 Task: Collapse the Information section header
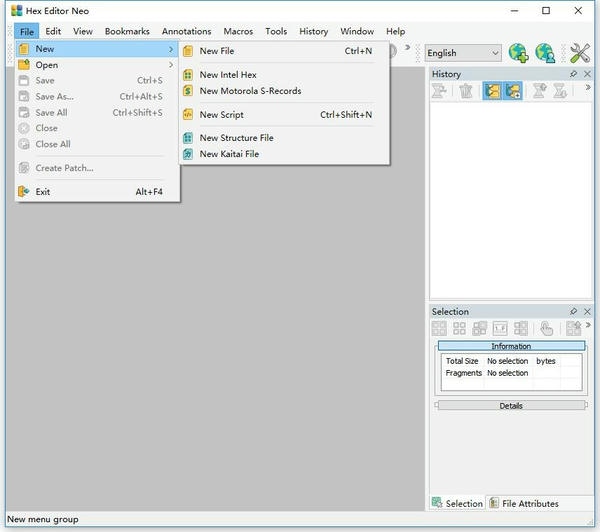pyautogui.click(x=511, y=346)
